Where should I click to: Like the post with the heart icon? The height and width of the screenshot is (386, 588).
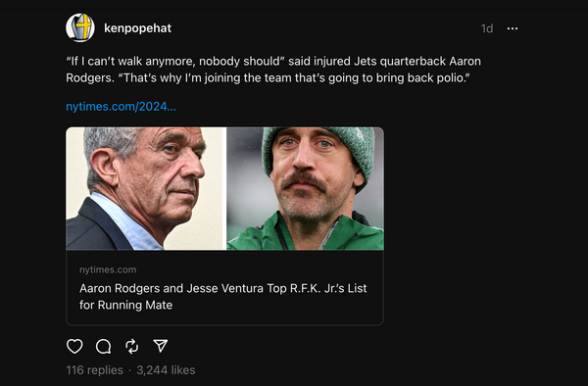74,346
